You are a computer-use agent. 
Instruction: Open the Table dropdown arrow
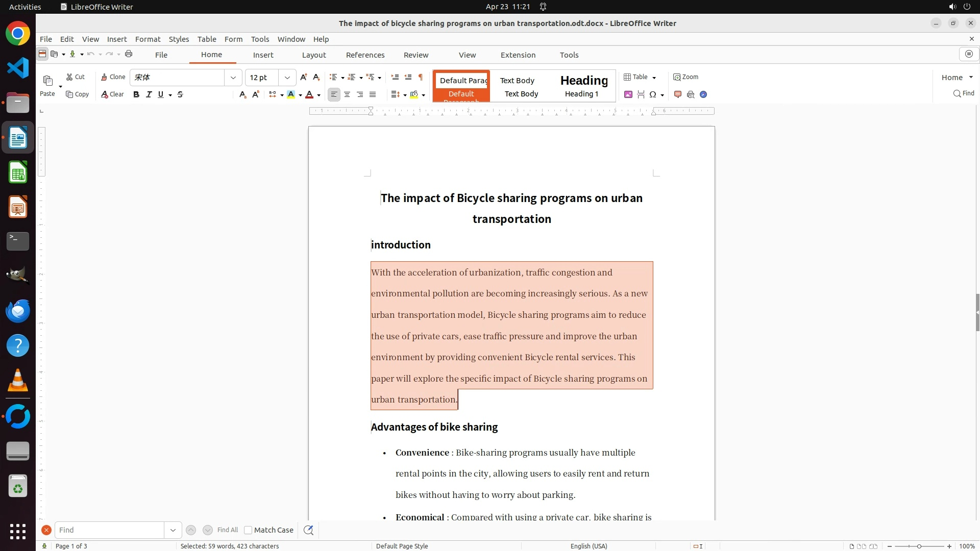point(654,78)
